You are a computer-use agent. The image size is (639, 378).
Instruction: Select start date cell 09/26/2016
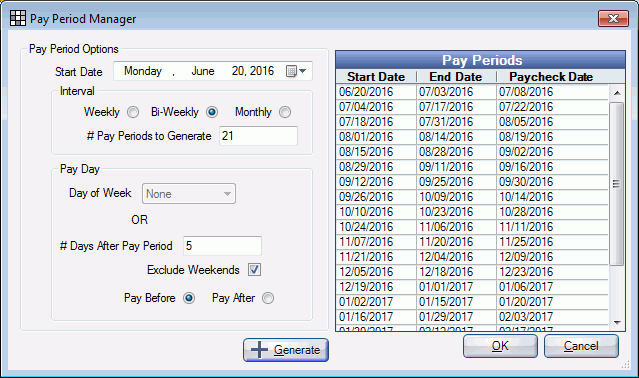click(376, 197)
